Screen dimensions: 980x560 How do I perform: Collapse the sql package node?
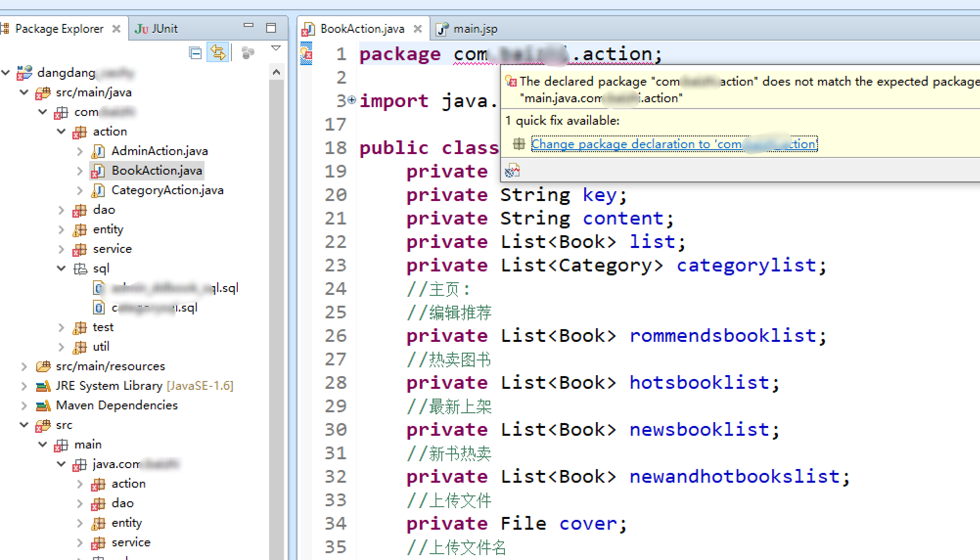[x=62, y=269]
